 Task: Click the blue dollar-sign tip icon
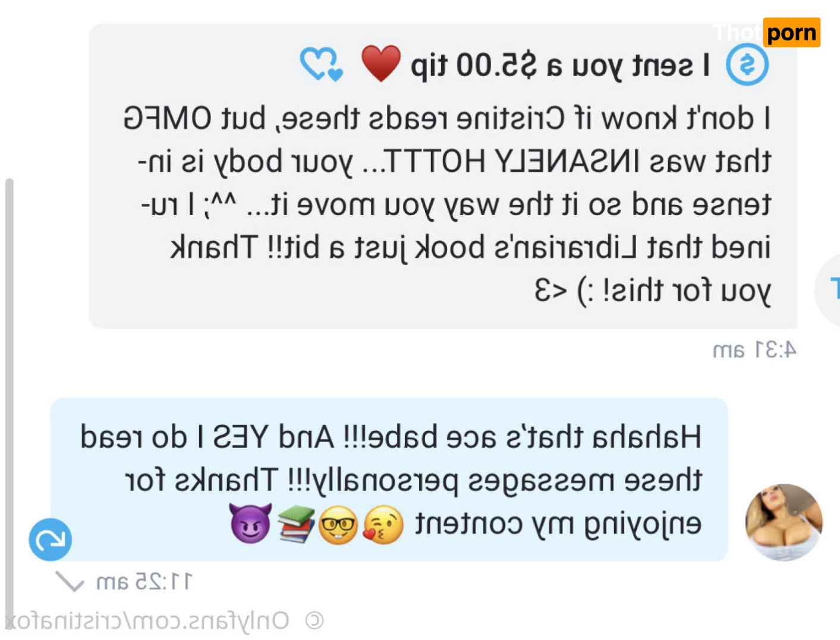[747, 65]
